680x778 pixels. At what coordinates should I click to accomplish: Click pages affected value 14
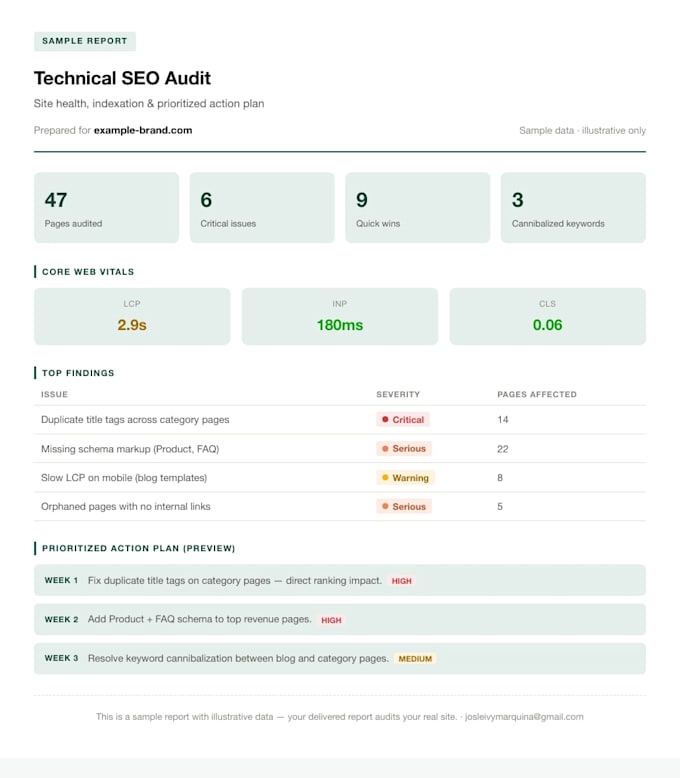pos(503,420)
